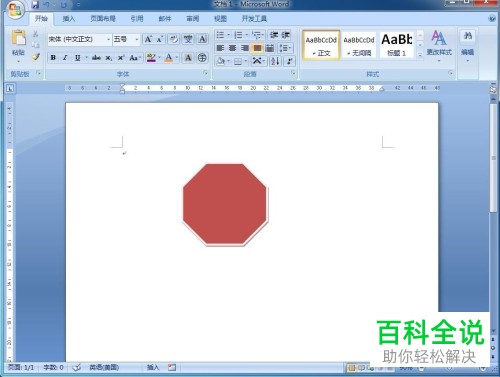Toggle the highlighted Justify alignment button
The height and width of the screenshot is (377, 500).
(x=257, y=48)
